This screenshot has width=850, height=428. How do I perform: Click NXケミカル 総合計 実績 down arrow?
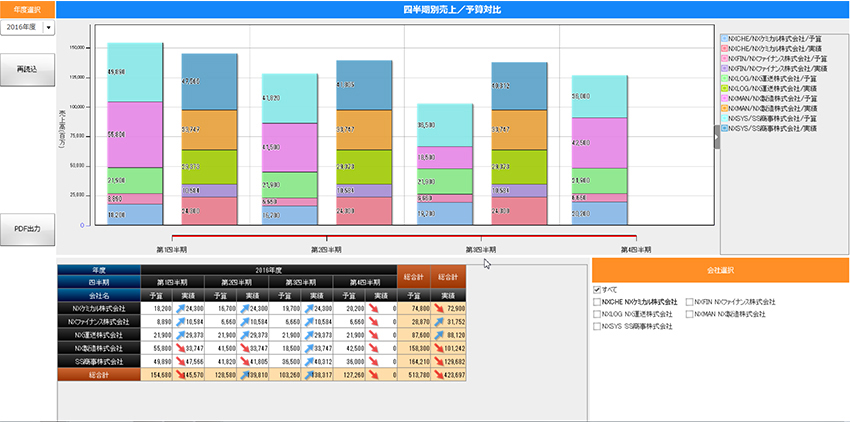(x=438, y=308)
